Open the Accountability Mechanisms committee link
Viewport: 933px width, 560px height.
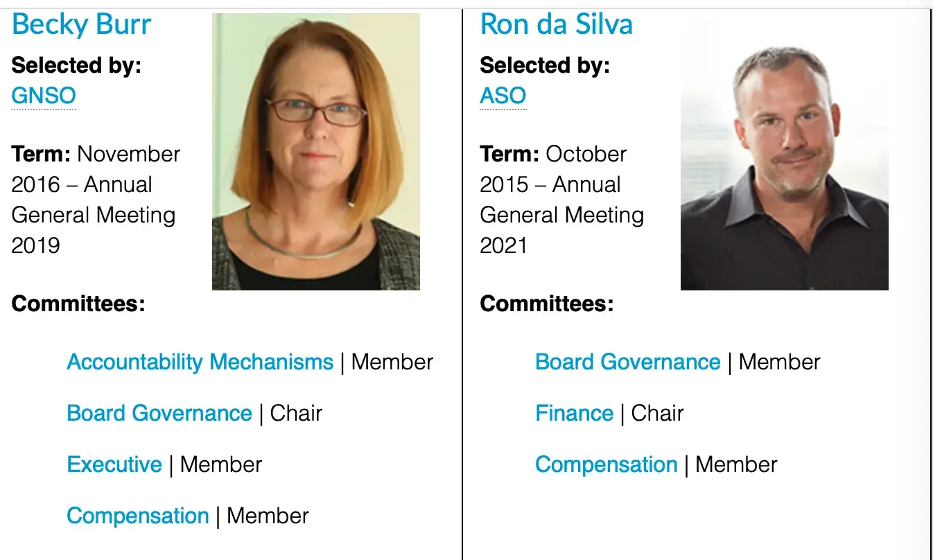click(200, 362)
